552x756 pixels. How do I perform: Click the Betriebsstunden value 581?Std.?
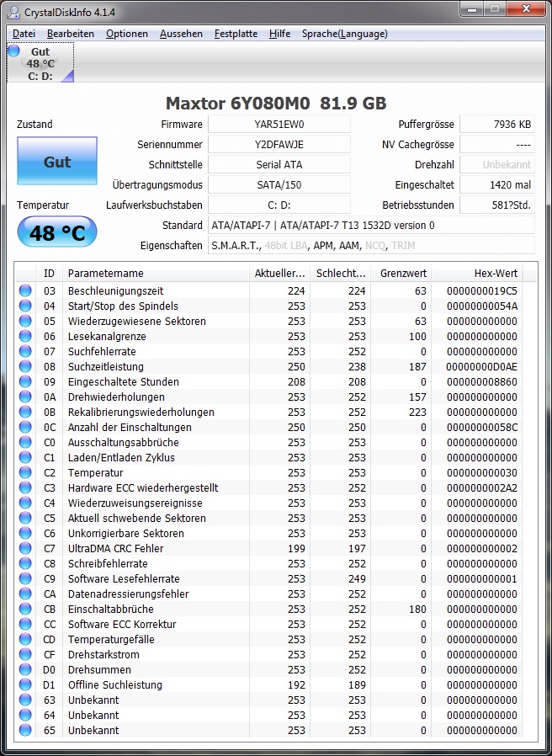click(497, 205)
